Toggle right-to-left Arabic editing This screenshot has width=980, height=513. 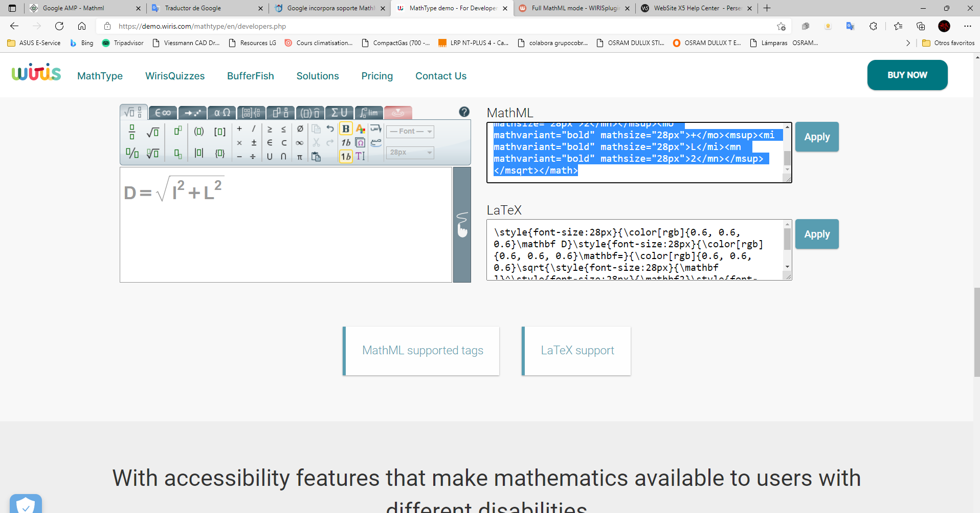376,129
